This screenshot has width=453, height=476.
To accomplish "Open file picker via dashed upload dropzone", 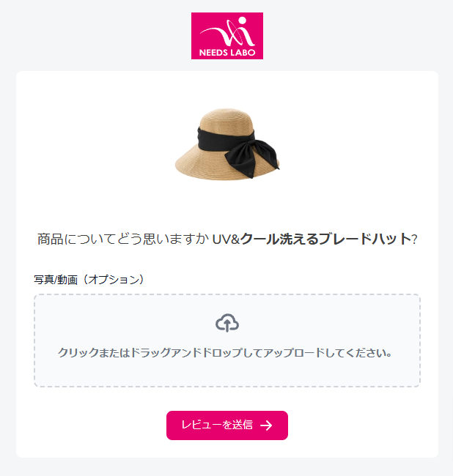I will 227,341.
